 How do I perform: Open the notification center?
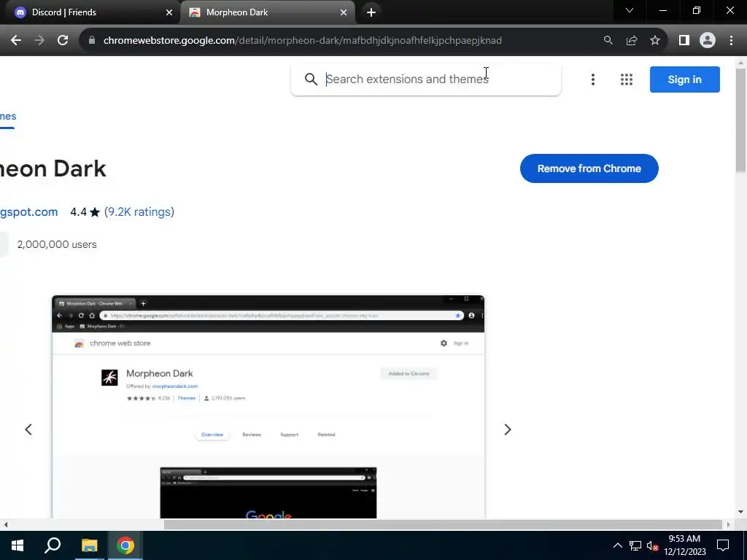[x=723, y=545]
